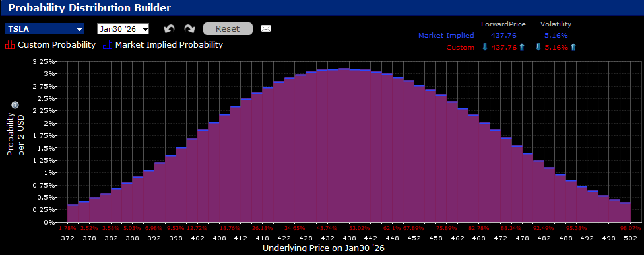Click the probability bar above price 502
This screenshot has height=255, width=644.
[625, 212]
